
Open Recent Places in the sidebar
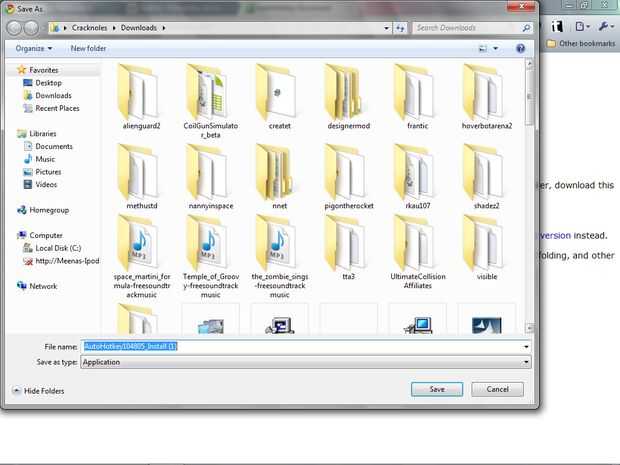(51, 108)
